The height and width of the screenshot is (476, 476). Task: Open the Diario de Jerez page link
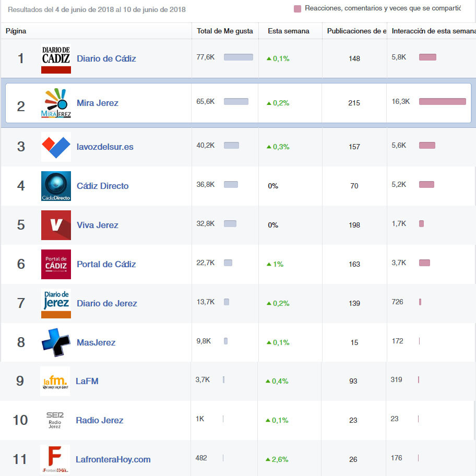pos(106,303)
